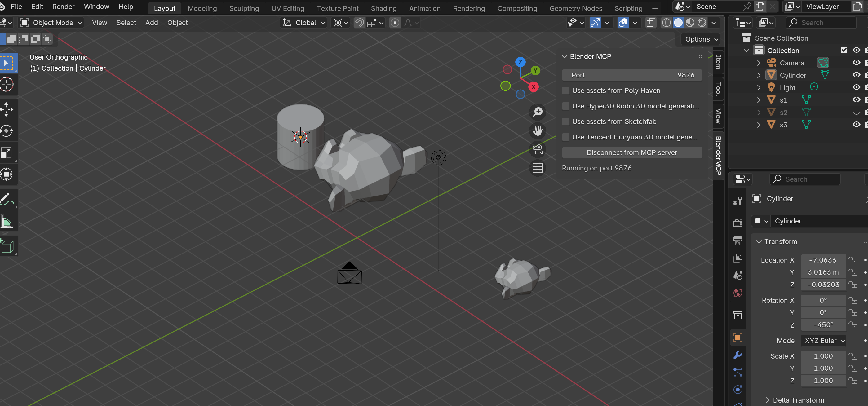This screenshot has height=406, width=868.
Task: Click the Add Cube tool icon
Action: click(x=7, y=246)
